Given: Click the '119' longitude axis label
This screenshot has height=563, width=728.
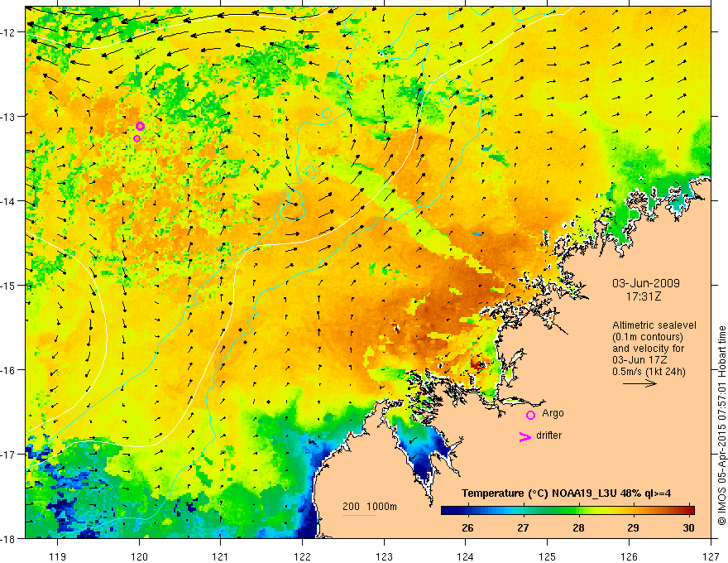Looking at the screenshot, I should pos(58,556).
